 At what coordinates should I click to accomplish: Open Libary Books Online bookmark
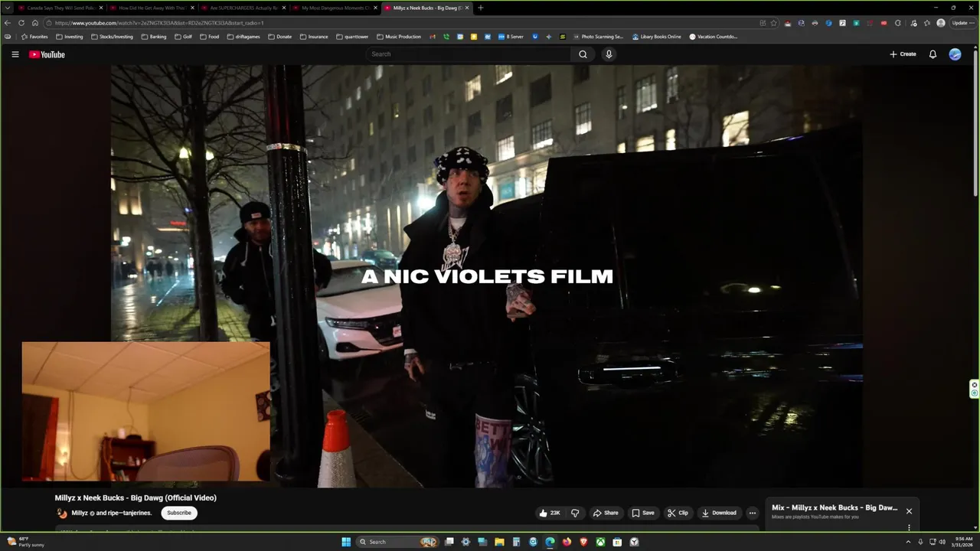click(657, 37)
